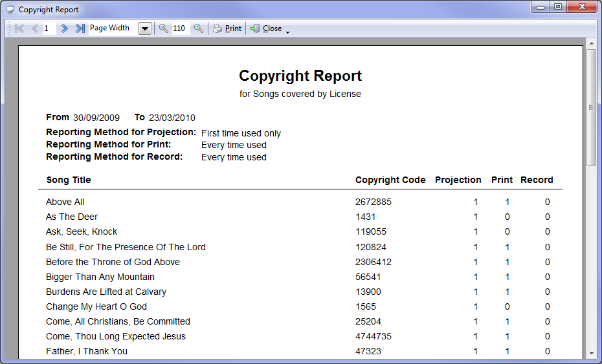Click Come, Thou Long Expected Jesus
Screen dimensions: 602x364
pyautogui.click(x=116, y=336)
